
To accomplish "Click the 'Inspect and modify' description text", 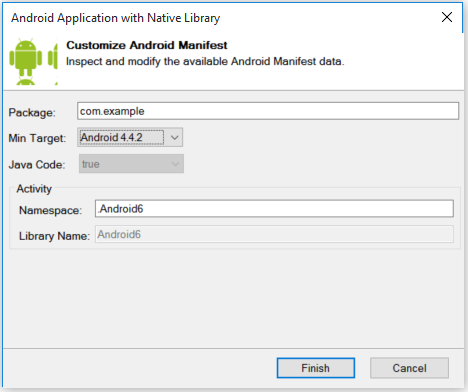I will click(205, 61).
